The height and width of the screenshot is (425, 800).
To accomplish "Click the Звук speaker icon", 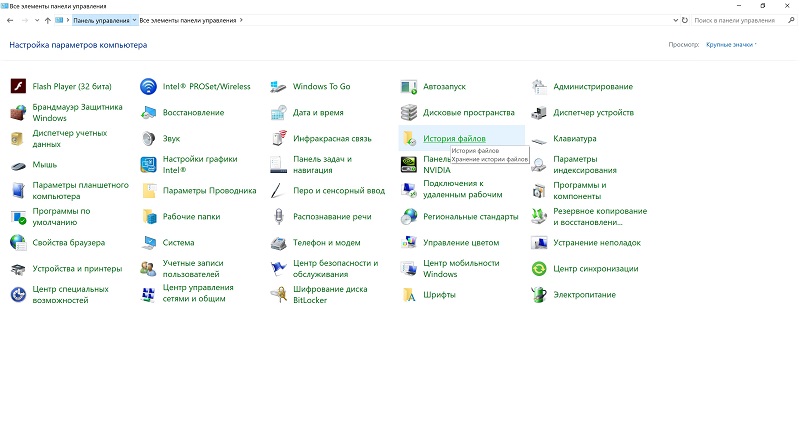I will point(148,138).
